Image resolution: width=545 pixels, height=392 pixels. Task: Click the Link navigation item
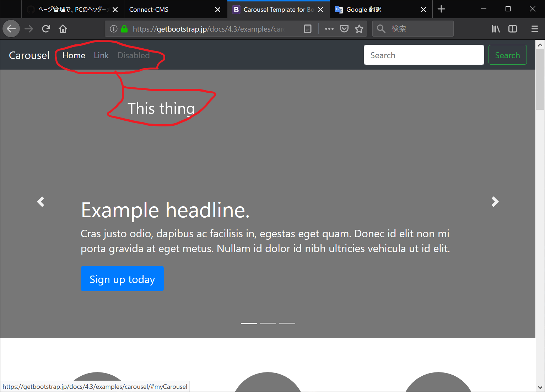click(101, 55)
